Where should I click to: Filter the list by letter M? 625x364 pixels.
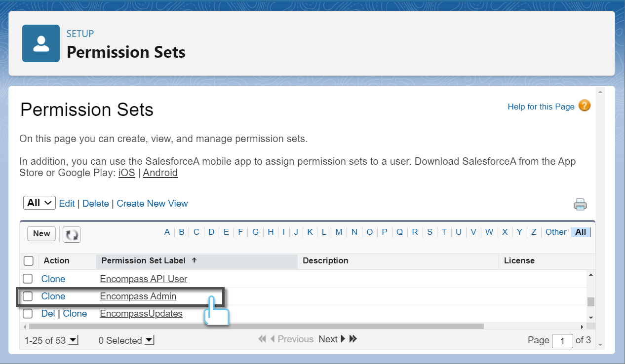tap(339, 232)
